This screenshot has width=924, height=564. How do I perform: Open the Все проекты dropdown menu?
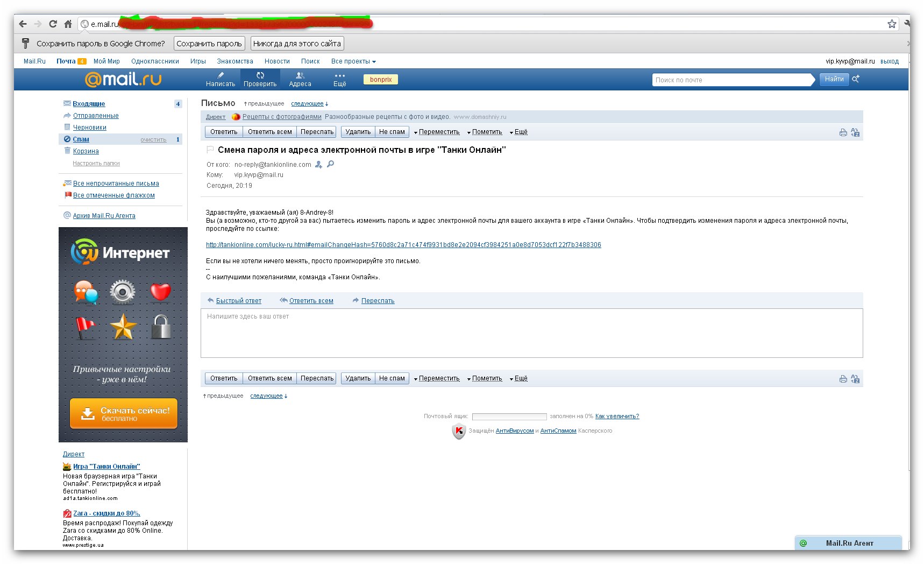353,61
